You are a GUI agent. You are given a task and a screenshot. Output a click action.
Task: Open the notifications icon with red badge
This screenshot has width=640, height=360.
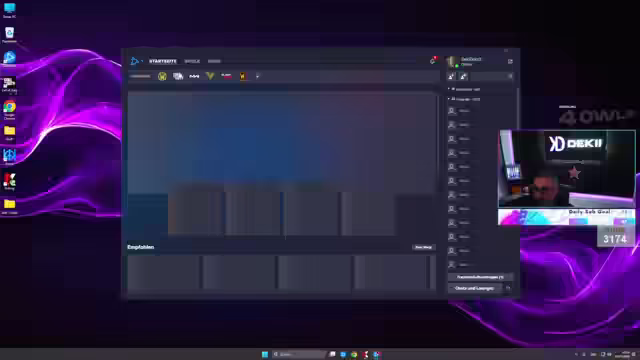tap(433, 61)
